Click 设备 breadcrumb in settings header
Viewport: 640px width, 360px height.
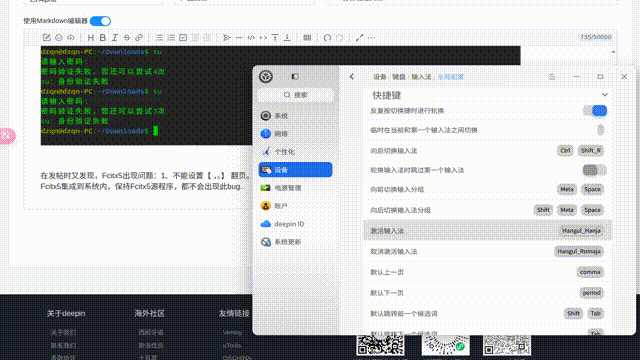pos(380,77)
